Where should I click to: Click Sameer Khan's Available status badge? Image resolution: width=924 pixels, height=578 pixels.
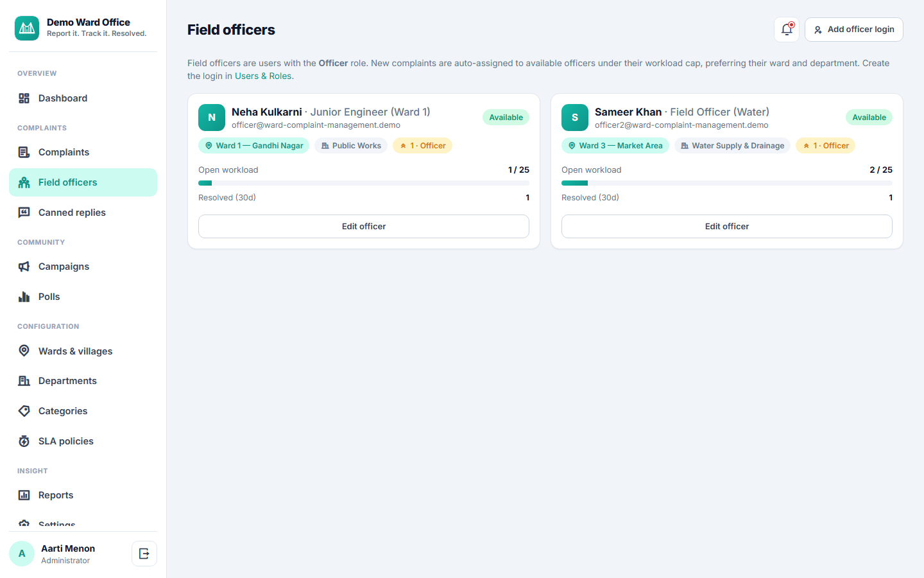[x=869, y=118]
